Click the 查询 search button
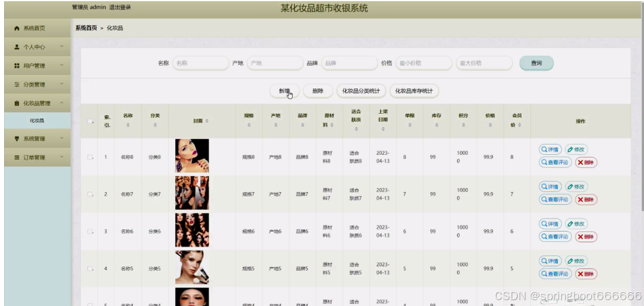The width and height of the screenshot is (644, 306). (x=536, y=64)
